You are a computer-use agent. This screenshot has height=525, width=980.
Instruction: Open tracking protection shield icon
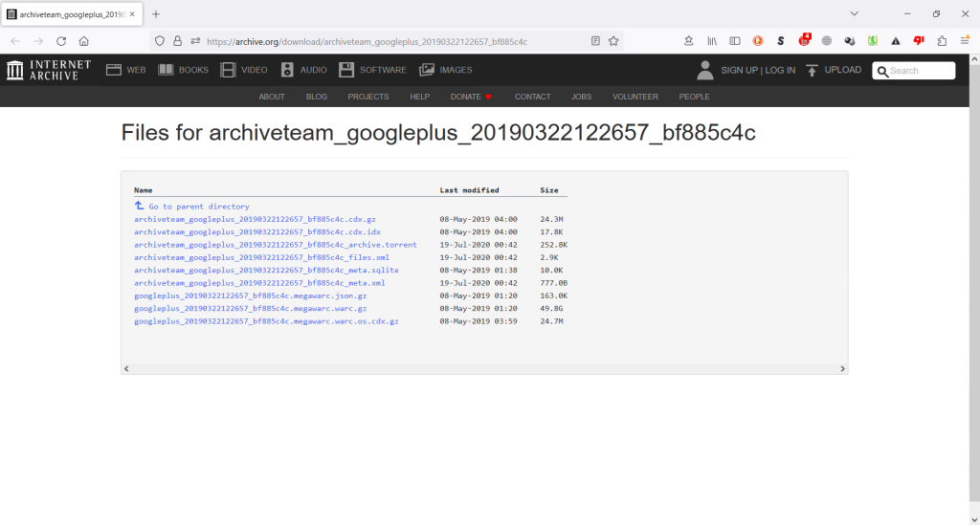[160, 41]
